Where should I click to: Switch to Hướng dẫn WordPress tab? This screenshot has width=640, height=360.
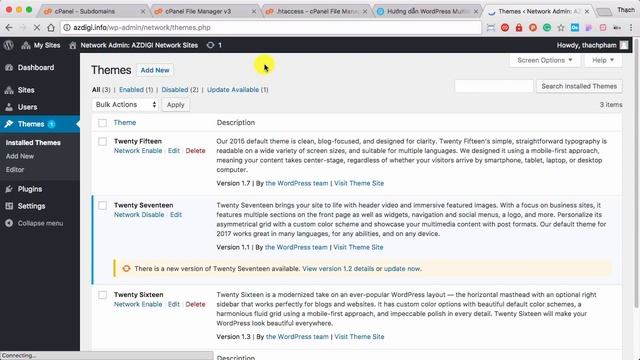click(427, 11)
